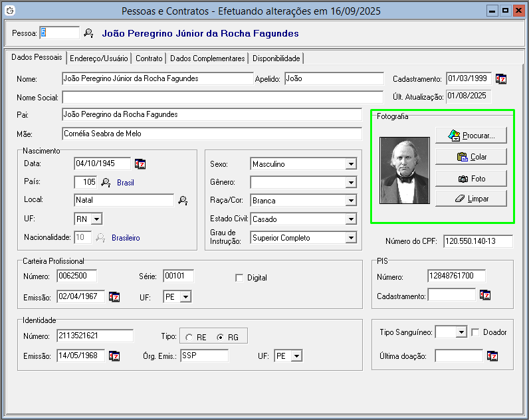
Task: Open calendar for Carteira Profissional Emissão
Action: click(114, 296)
